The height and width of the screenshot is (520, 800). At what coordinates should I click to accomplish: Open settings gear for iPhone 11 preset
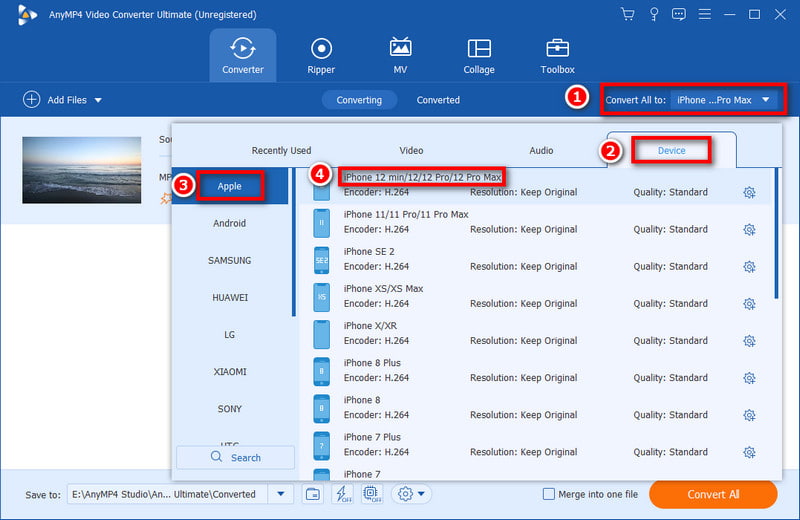[x=749, y=230]
